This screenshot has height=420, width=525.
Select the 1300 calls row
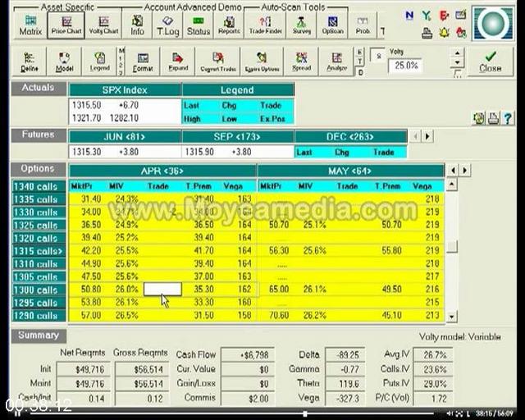click(39, 290)
